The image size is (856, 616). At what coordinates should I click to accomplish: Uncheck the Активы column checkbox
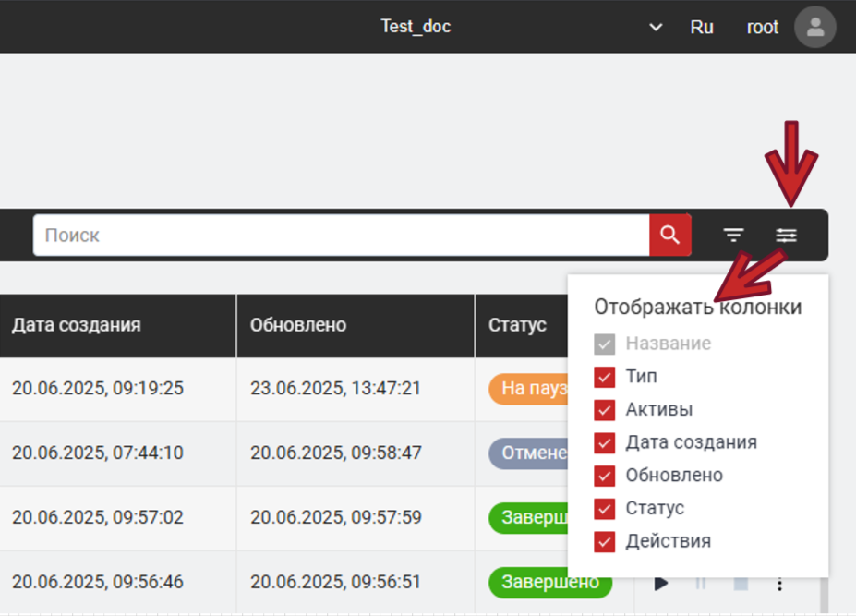pos(605,410)
